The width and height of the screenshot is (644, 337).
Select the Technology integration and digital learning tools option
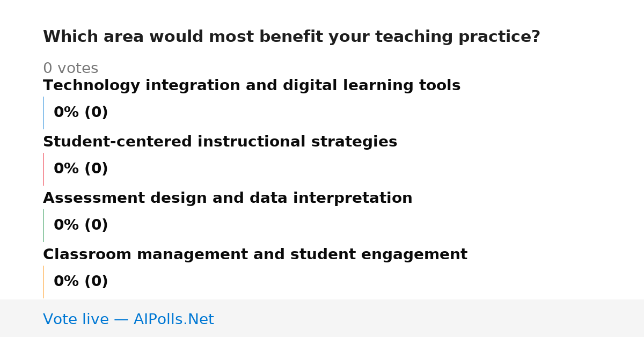click(252, 86)
